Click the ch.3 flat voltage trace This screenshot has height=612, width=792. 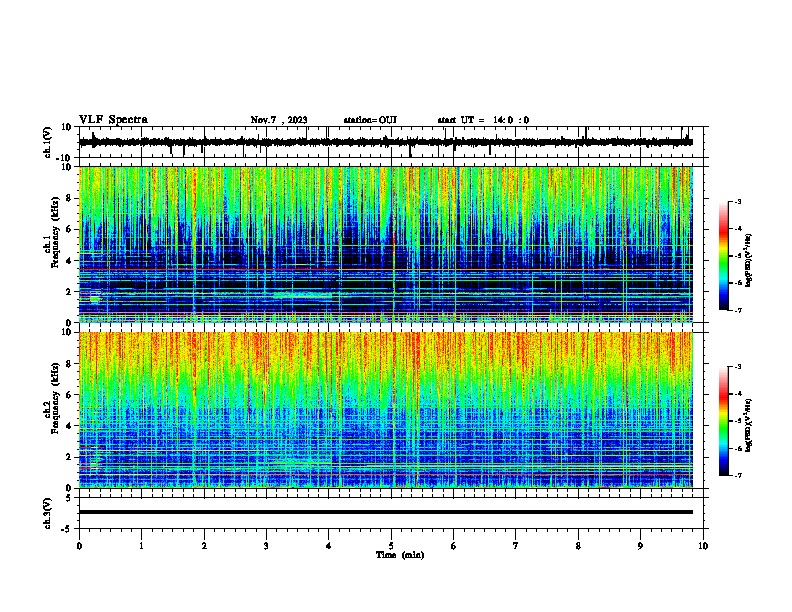386,512
